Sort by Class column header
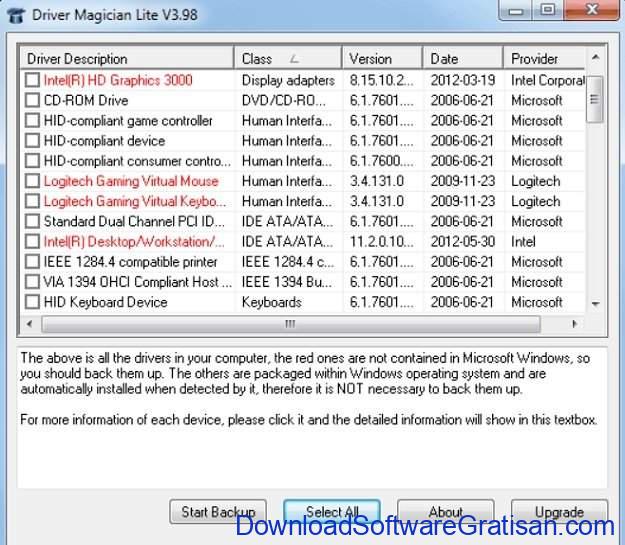This screenshot has height=545, width=625. [288, 59]
